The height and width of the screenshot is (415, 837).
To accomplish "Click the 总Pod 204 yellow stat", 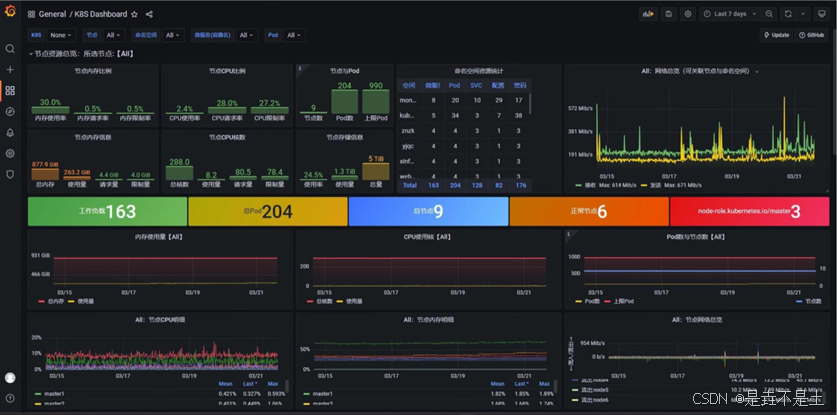I will pyautogui.click(x=268, y=212).
